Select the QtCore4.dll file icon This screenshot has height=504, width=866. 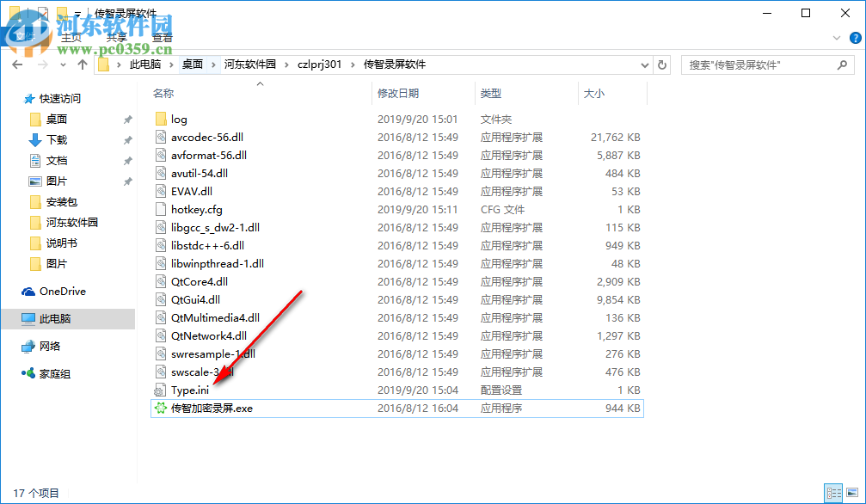(x=162, y=281)
